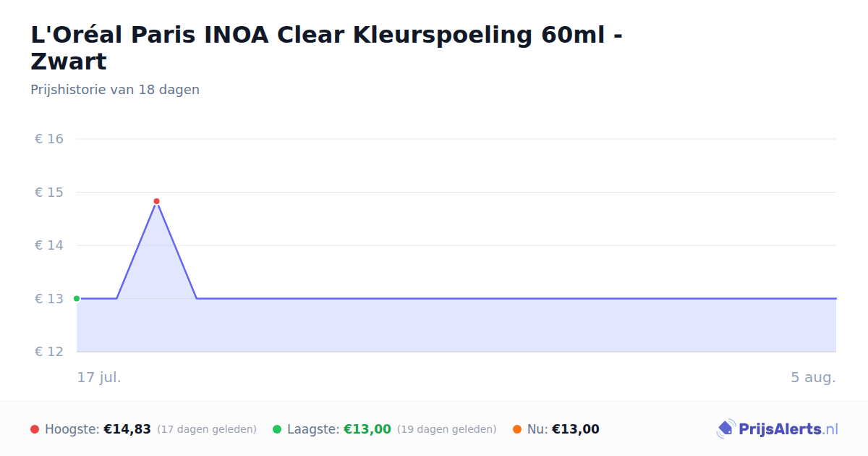Viewport: 868px width, 456px height.
Task: Click the € 16 axis label
Action: click(x=49, y=139)
